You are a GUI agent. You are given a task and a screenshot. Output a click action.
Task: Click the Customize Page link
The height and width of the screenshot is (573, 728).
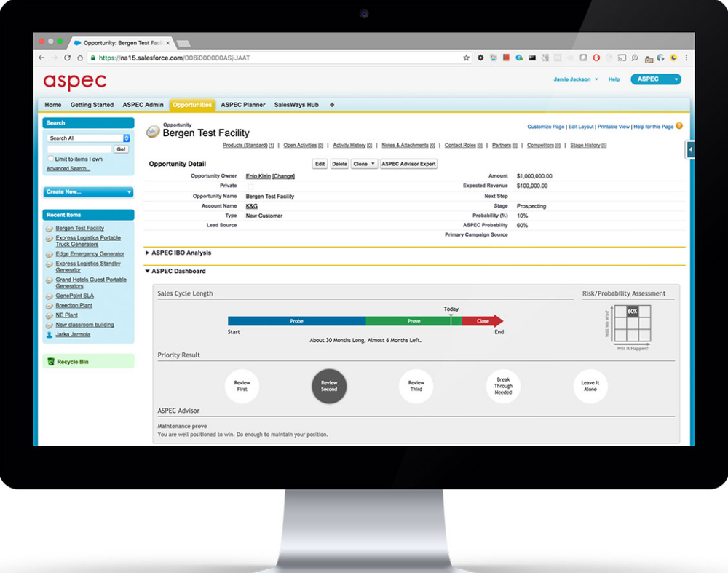tap(545, 127)
